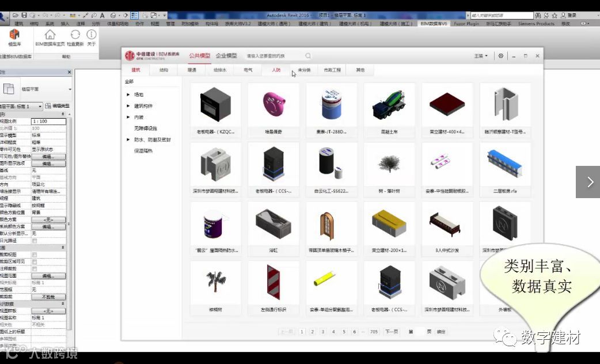Expand the 场地 tree category
600x364 pixels.
(x=128, y=94)
